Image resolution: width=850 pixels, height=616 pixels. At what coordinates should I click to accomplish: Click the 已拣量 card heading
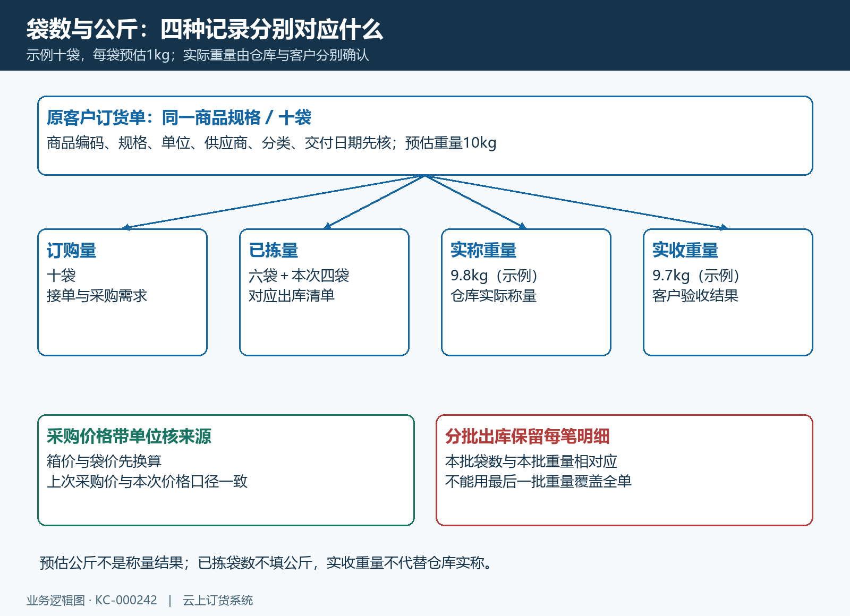click(x=274, y=250)
